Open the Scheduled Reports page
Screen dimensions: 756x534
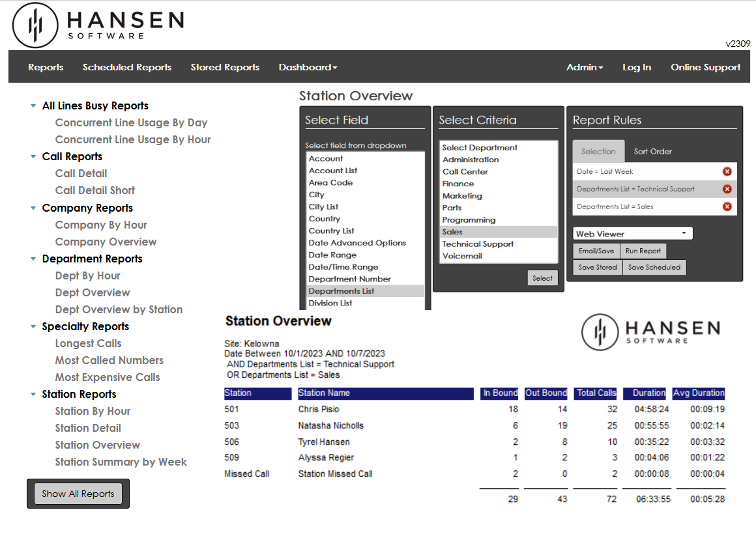[127, 67]
